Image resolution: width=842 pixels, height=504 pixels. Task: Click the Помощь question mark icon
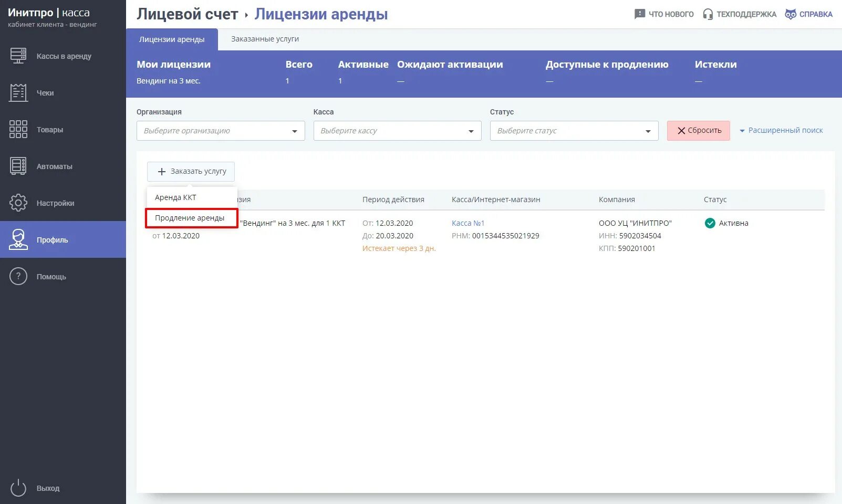[18, 276]
